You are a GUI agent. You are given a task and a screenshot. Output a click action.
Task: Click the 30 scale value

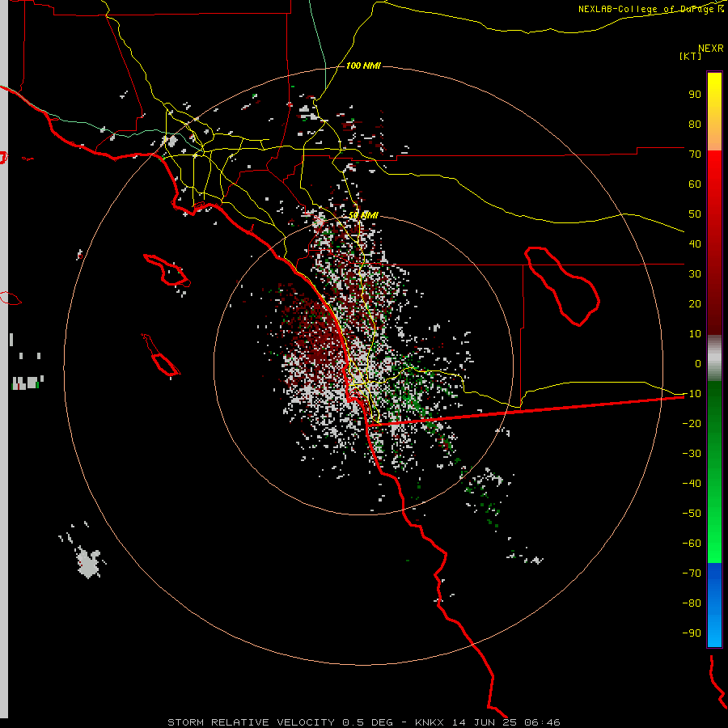tap(695, 274)
